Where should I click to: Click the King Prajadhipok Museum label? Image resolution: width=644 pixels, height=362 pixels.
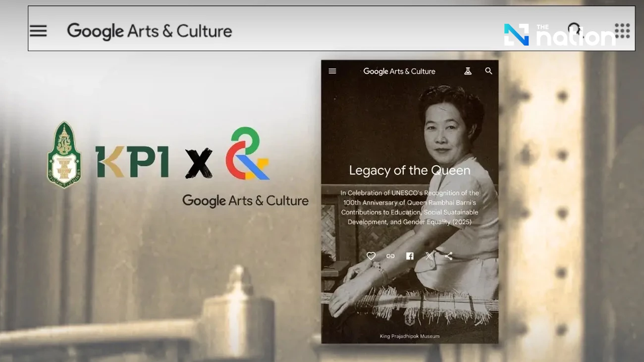tap(409, 336)
